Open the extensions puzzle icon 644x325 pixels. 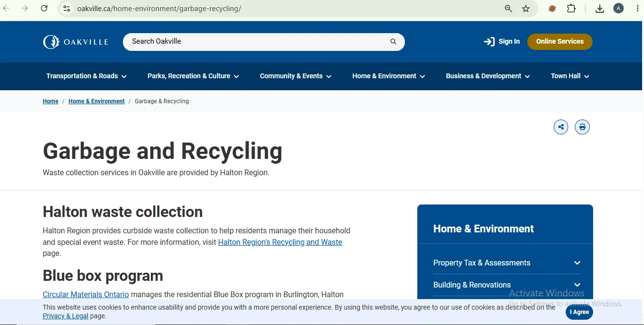coord(571,9)
